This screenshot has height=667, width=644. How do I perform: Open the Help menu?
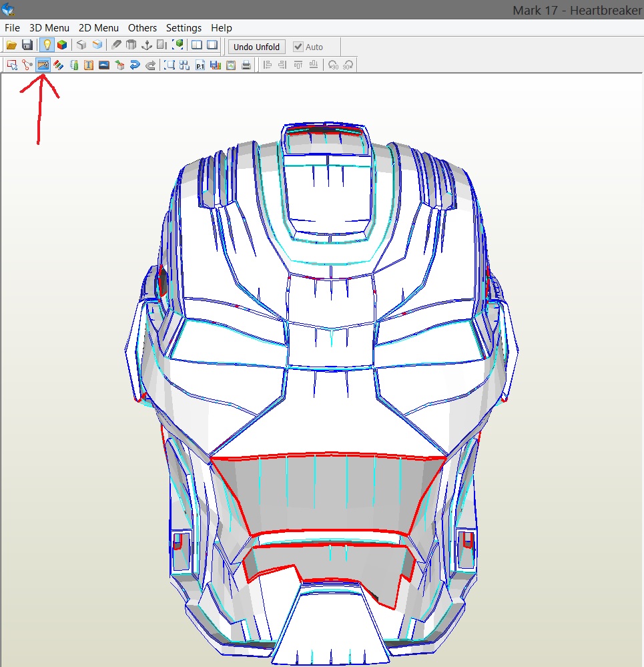[222, 28]
